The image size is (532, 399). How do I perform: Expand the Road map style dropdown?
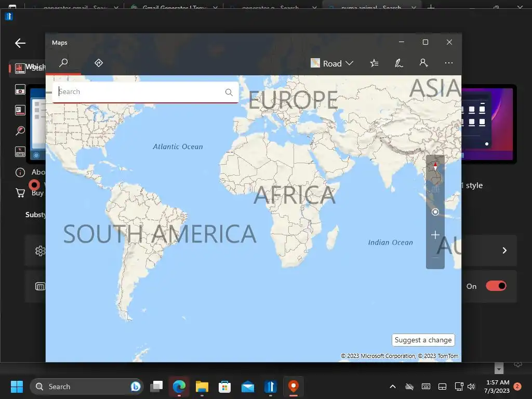pyautogui.click(x=332, y=63)
